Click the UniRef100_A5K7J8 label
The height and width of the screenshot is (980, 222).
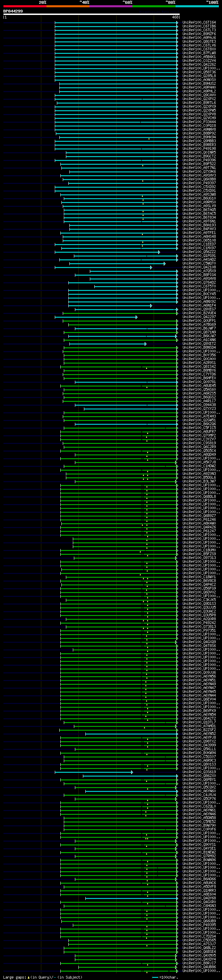point(199,462)
